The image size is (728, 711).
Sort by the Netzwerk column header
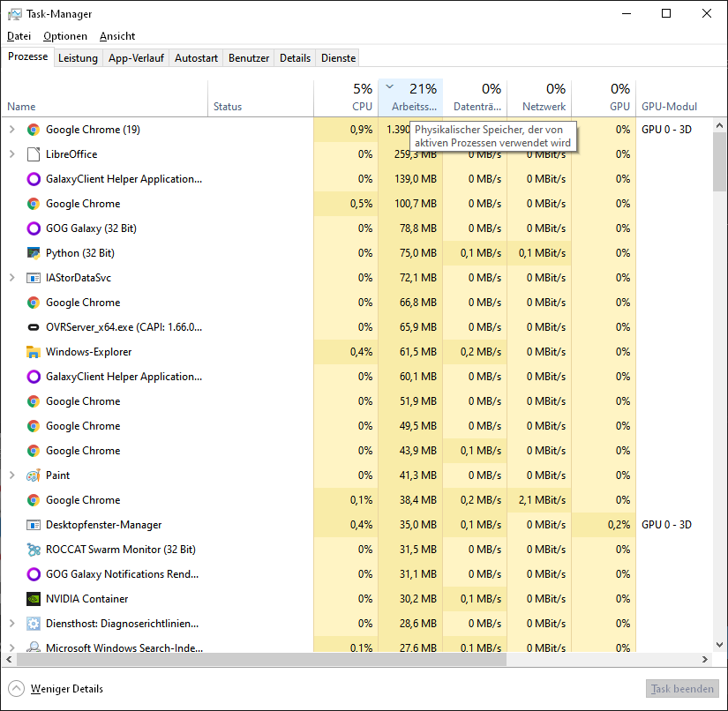[539, 98]
